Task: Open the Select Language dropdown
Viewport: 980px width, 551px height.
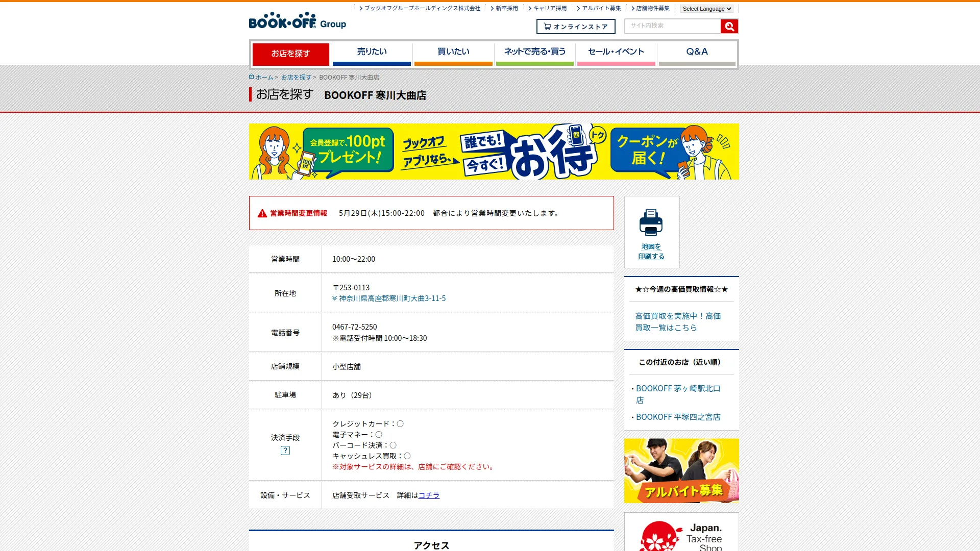Action: coord(707,9)
